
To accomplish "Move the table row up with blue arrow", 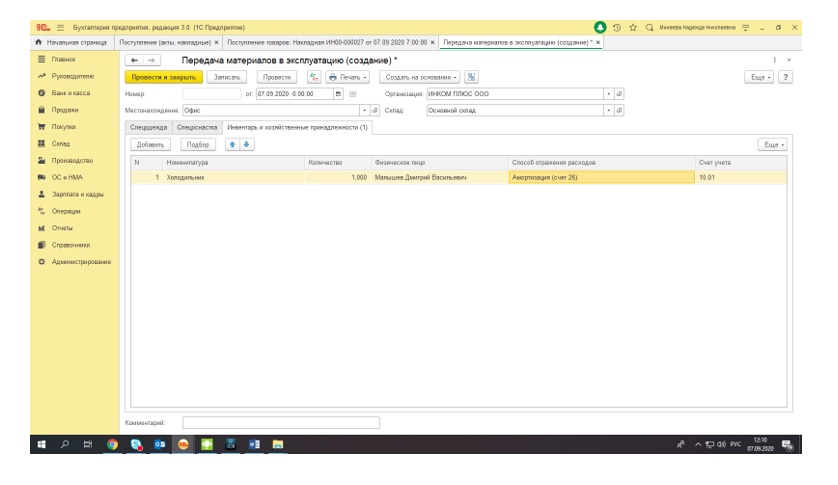I will tap(233, 145).
